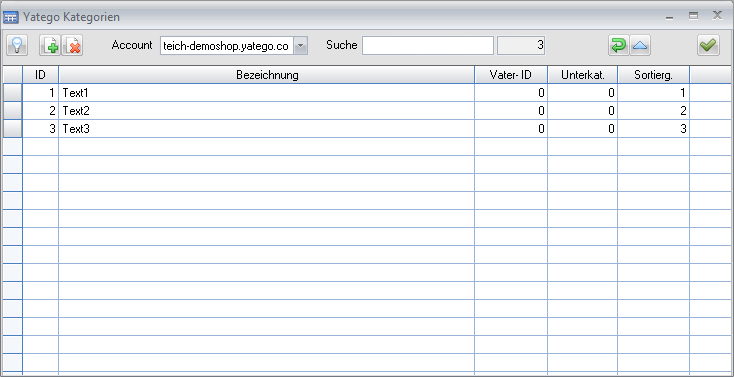Screen dimensions: 734x377
Task: Click the Yatego Kategorien window icon
Action: [11, 18]
